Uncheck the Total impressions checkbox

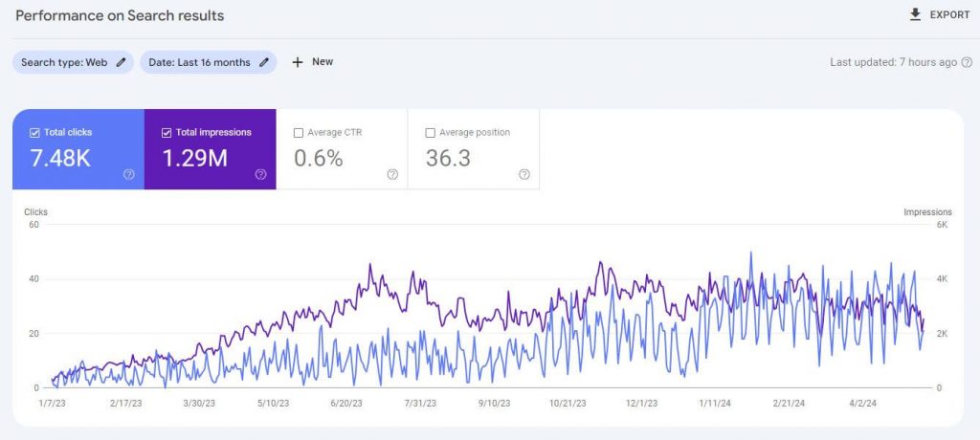click(x=167, y=133)
